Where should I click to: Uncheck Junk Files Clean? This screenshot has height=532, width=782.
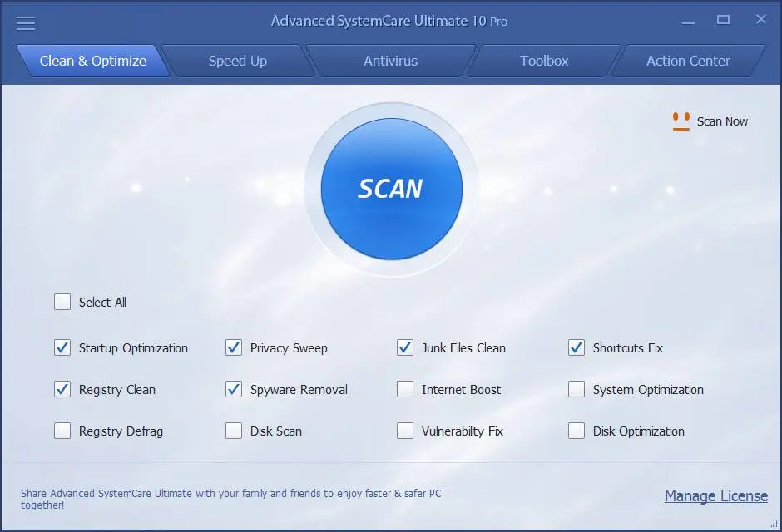coord(405,347)
